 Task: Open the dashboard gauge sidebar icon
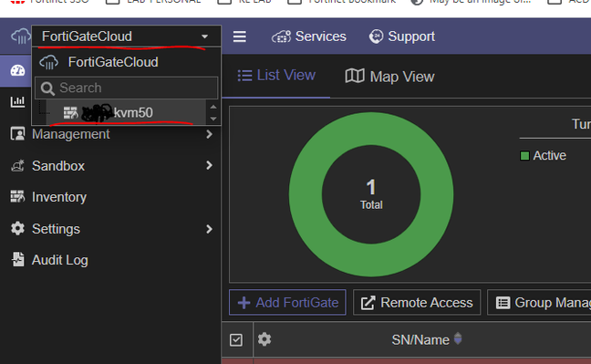click(17, 70)
